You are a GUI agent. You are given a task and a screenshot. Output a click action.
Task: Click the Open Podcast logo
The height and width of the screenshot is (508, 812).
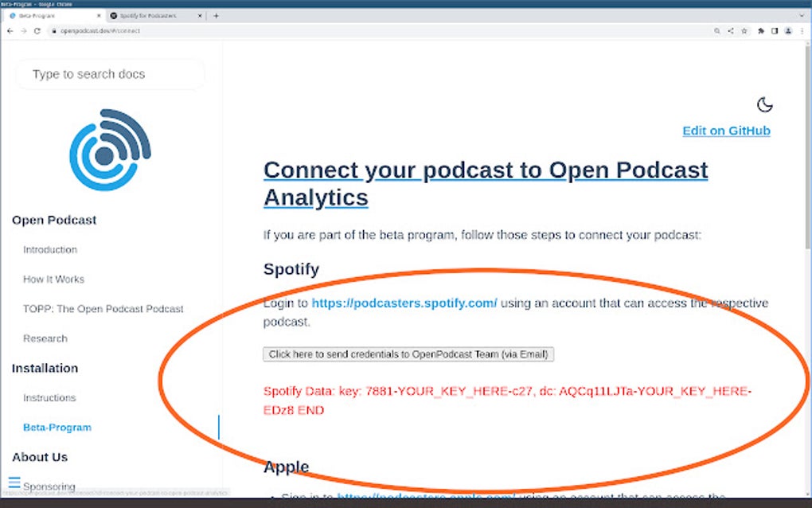(110, 150)
